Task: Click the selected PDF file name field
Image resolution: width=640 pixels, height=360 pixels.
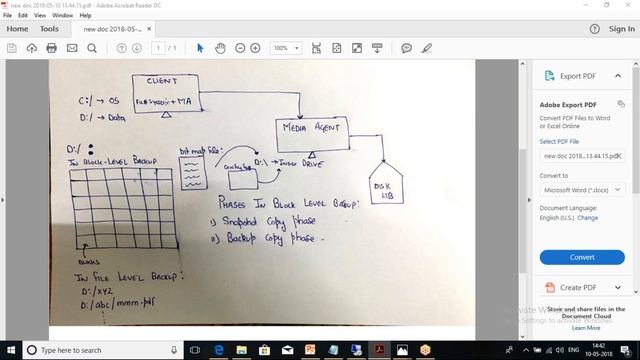Action: pos(582,156)
